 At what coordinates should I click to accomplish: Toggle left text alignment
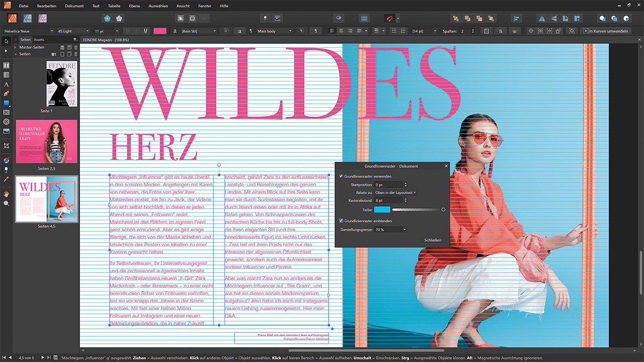pos(332,31)
